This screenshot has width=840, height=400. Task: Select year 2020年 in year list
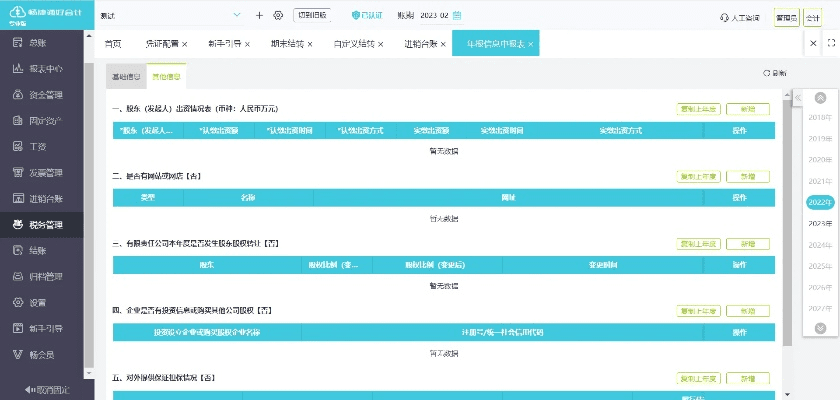(820, 160)
